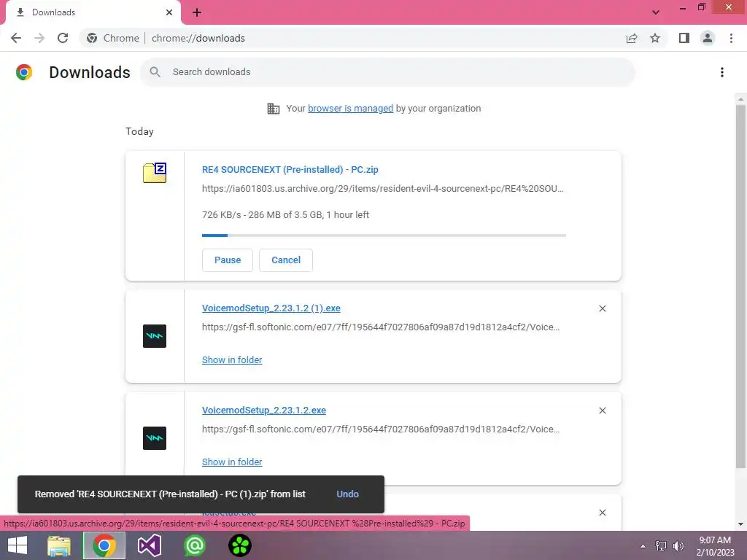Click softonic URL under VoicemodSetup_2.23.1.2.exe
Screen dimensions: 747x560
coord(381,429)
